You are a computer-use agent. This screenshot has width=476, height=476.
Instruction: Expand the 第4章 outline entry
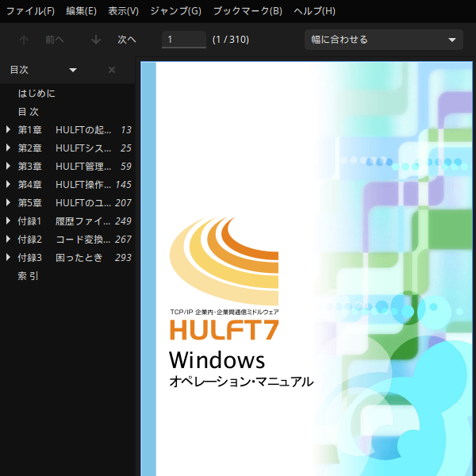pyautogui.click(x=9, y=185)
